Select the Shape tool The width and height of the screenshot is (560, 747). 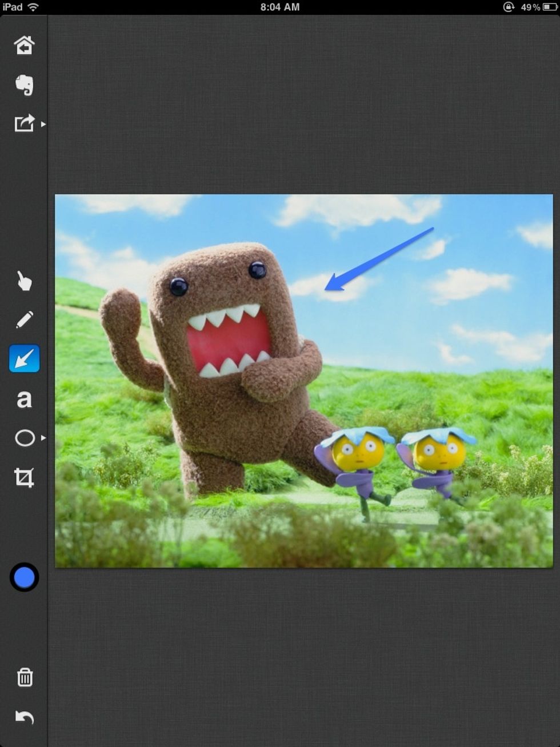coord(24,438)
